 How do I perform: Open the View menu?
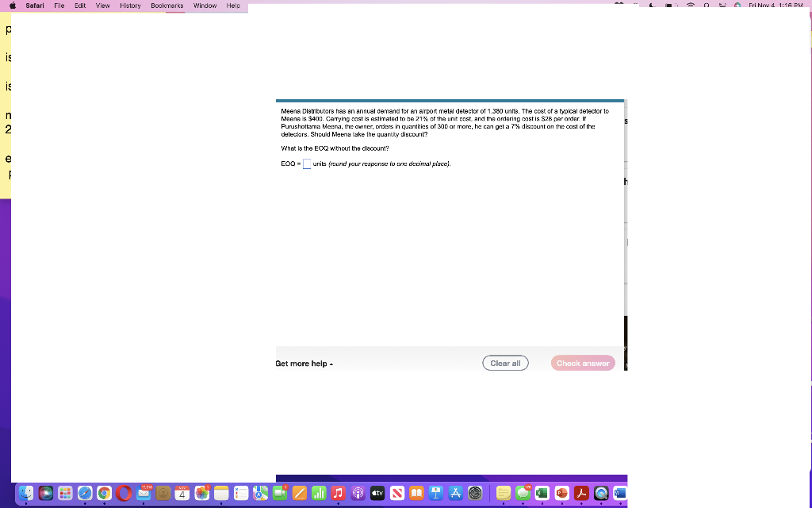point(102,6)
